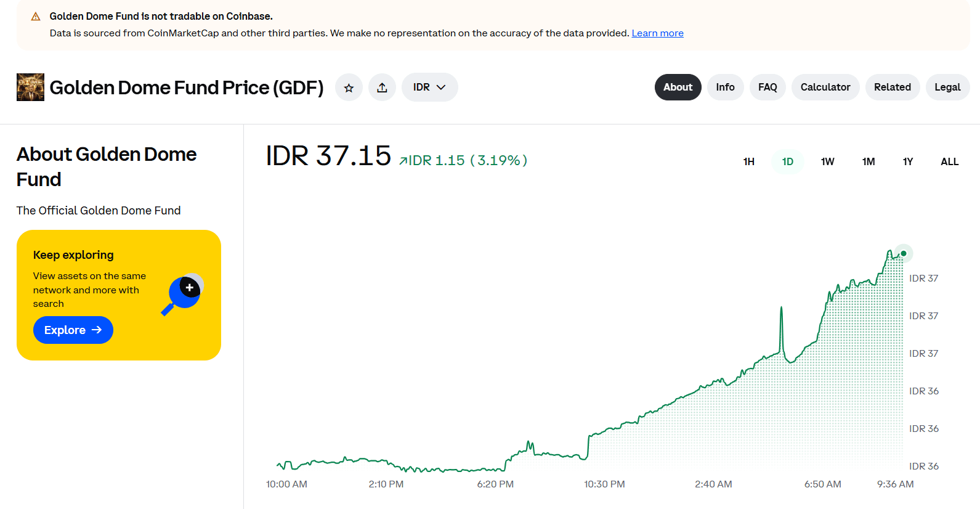Open the Calculator tab
980x509 pixels.
tap(825, 88)
